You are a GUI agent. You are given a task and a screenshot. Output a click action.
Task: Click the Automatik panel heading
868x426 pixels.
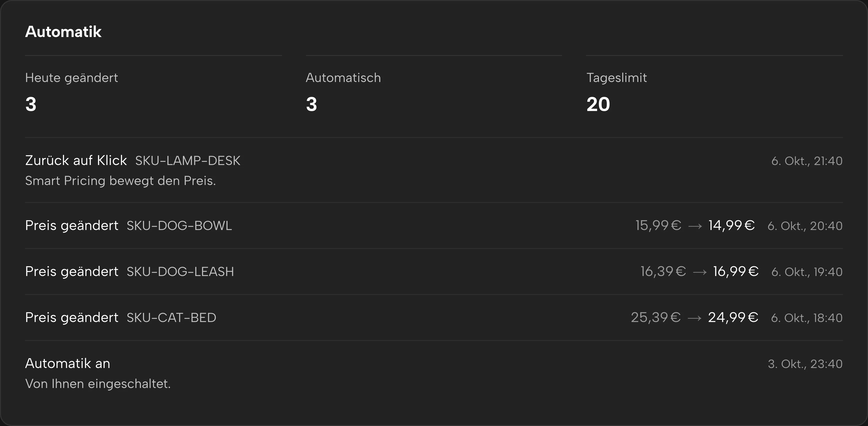pyautogui.click(x=63, y=32)
